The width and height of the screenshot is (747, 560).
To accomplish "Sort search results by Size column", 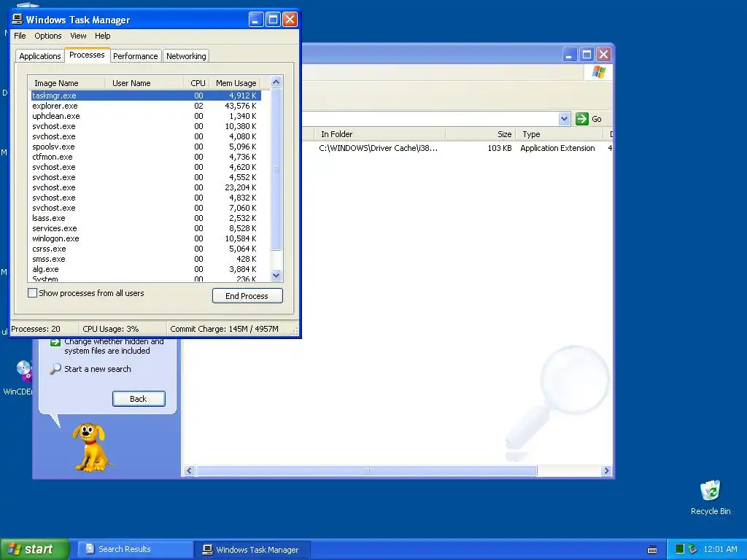I will tap(480, 134).
